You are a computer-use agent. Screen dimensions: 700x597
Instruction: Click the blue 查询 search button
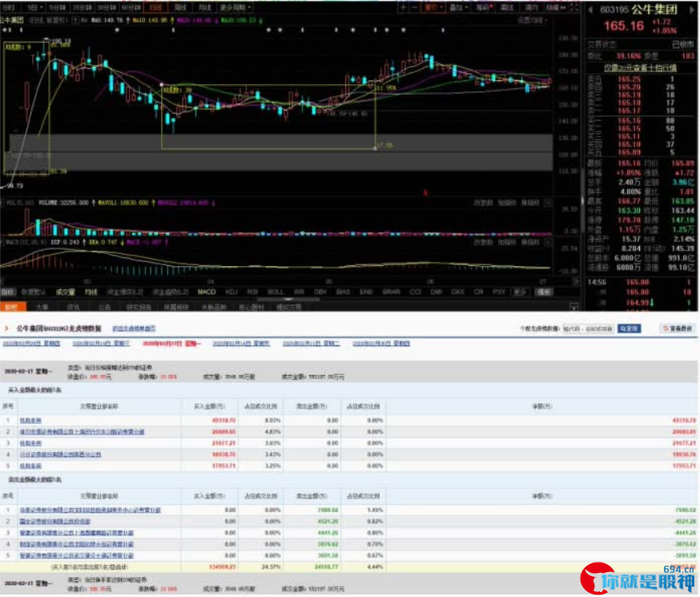pyautogui.click(x=629, y=329)
